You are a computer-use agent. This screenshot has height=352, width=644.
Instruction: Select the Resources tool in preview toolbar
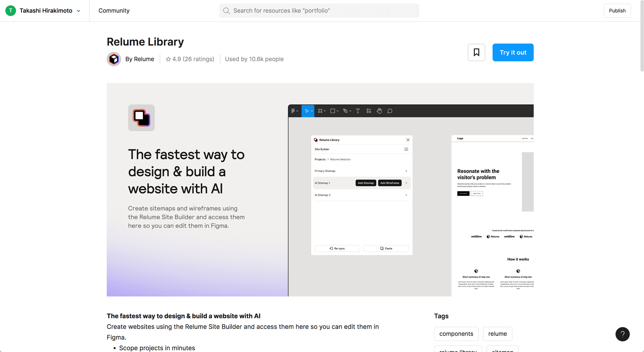(x=369, y=111)
